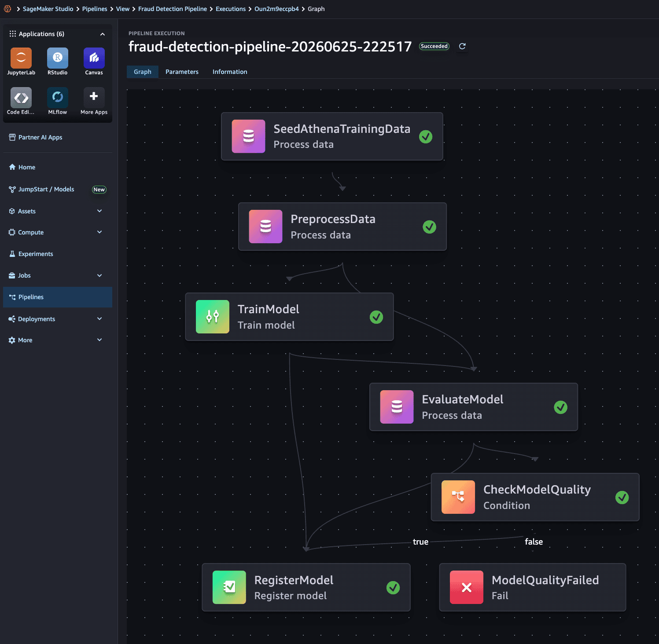Switch to the Parameters tab
Viewport: 659px width, 644px height.
click(182, 72)
